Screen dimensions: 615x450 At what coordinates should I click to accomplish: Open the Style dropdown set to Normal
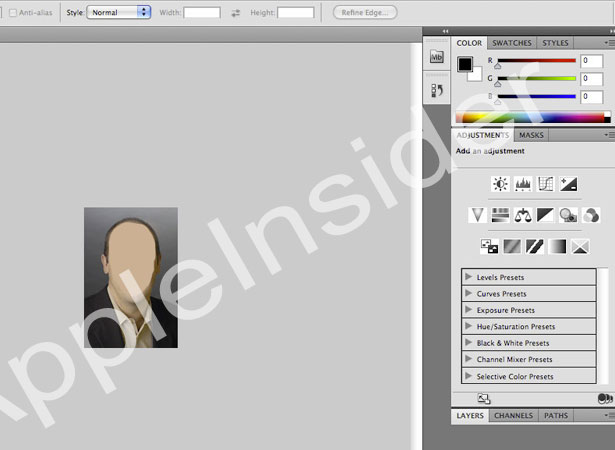click(x=119, y=13)
